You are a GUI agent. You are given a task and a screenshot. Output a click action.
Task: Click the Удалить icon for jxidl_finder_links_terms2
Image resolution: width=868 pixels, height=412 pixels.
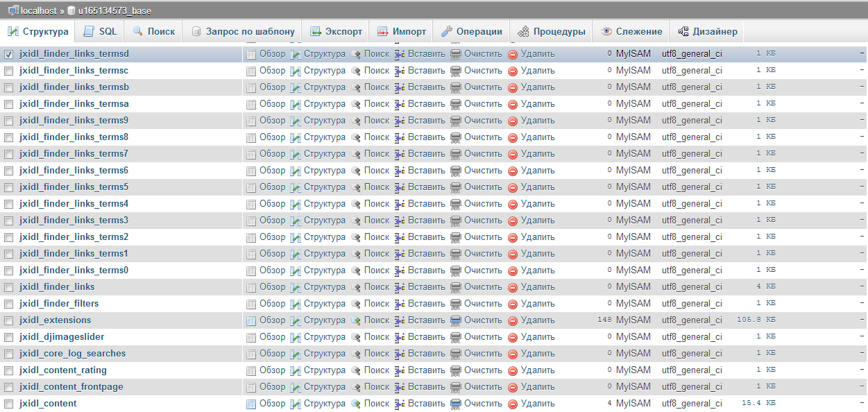(513, 237)
